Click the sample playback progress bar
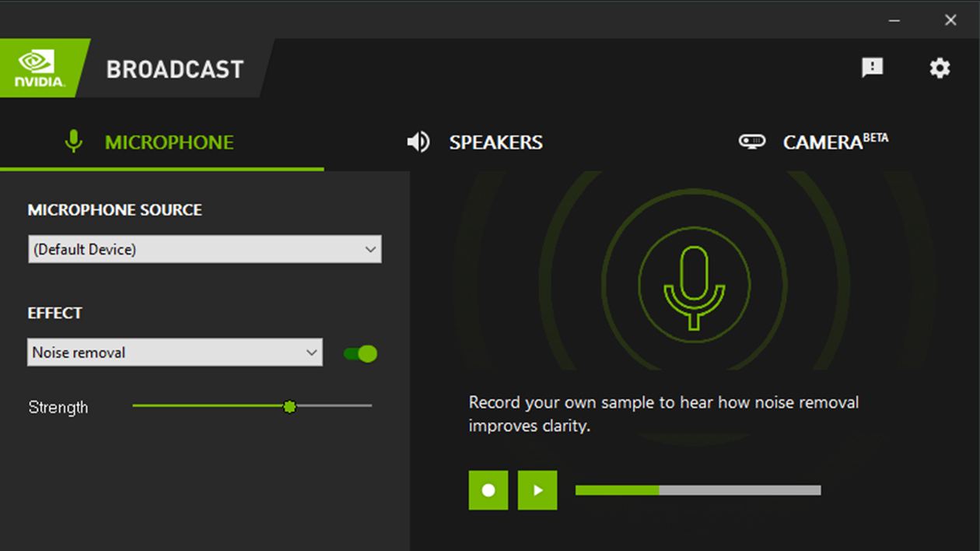980x551 pixels. (698, 490)
